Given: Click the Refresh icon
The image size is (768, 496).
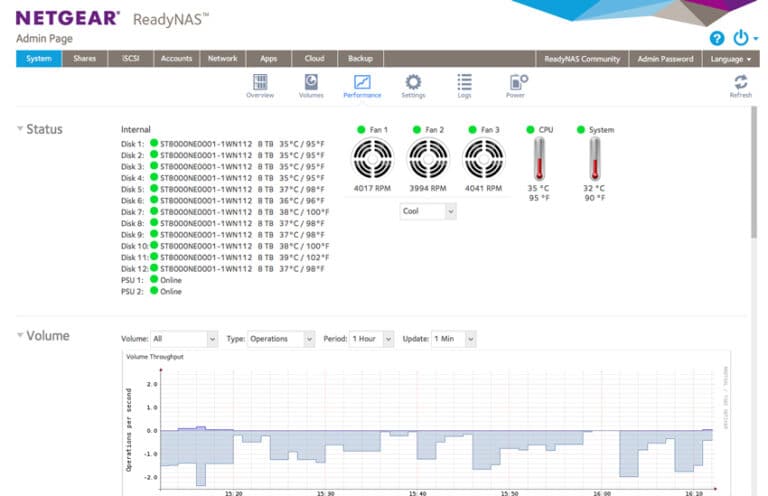Looking at the screenshot, I should click(741, 86).
